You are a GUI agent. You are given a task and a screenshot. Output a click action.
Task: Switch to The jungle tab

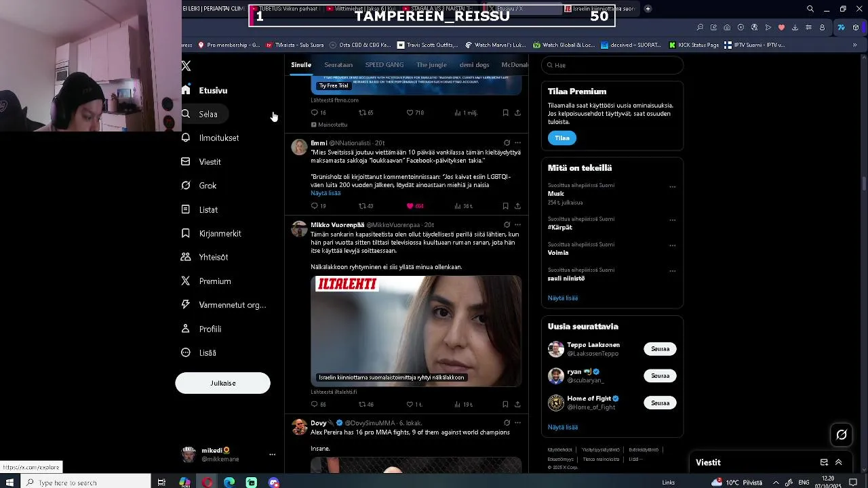tap(431, 65)
